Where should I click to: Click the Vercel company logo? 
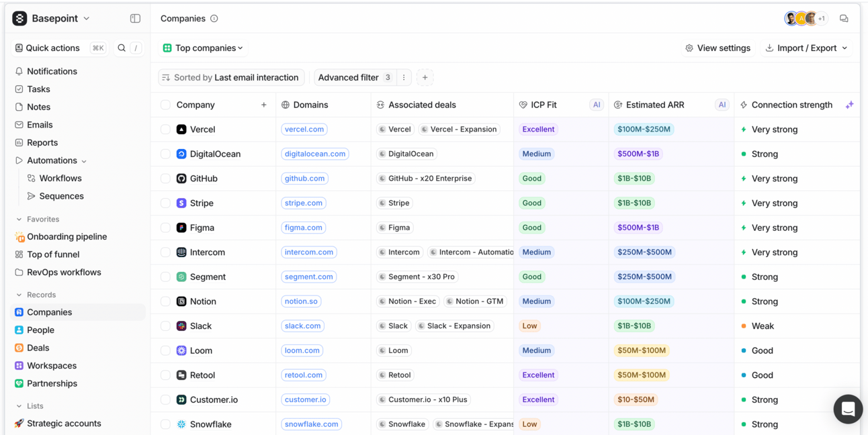point(181,130)
